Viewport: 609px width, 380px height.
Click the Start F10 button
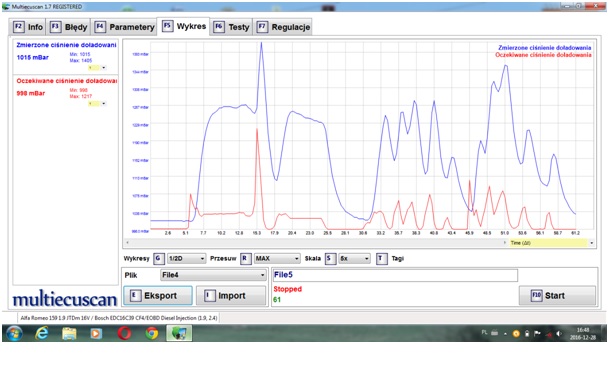click(557, 296)
